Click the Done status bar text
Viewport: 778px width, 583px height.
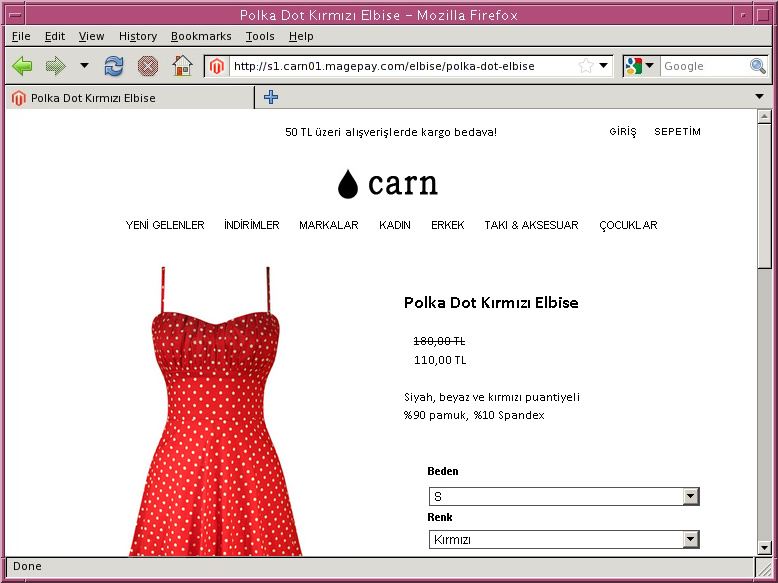(27, 567)
